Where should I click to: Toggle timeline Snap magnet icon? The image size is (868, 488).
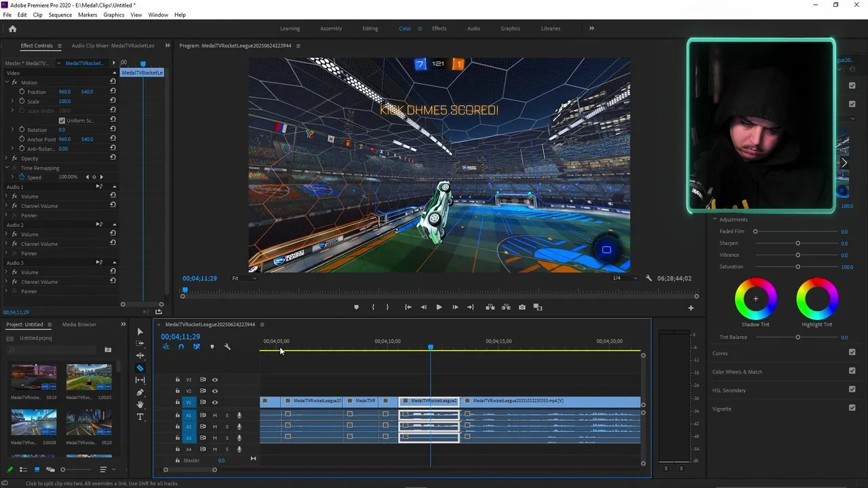click(x=181, y=346)
